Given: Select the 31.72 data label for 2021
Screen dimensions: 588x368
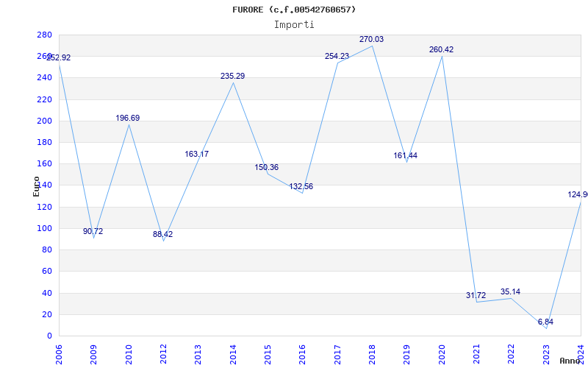Looking at the screenshot, I should click(x=476, y=296).
